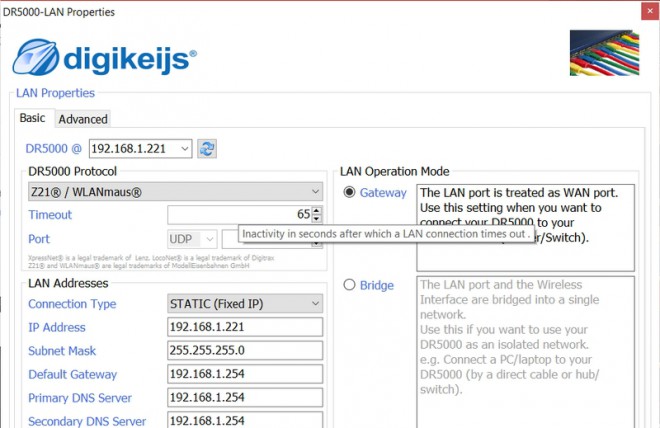The image size is (660, 428).
Task: Click the Secondary DNS Server field
Action: pos(245,420)
